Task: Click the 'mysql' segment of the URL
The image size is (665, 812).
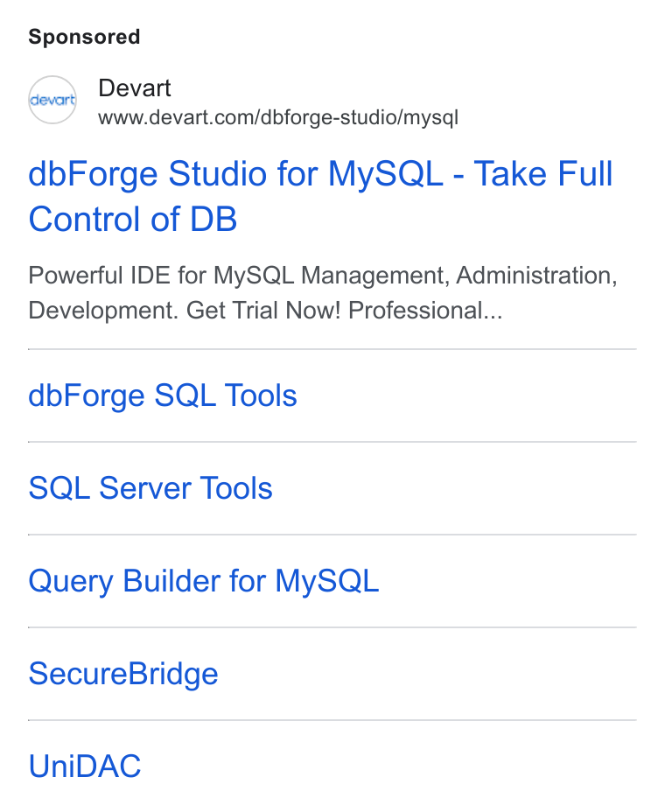Action: (430, 118)
